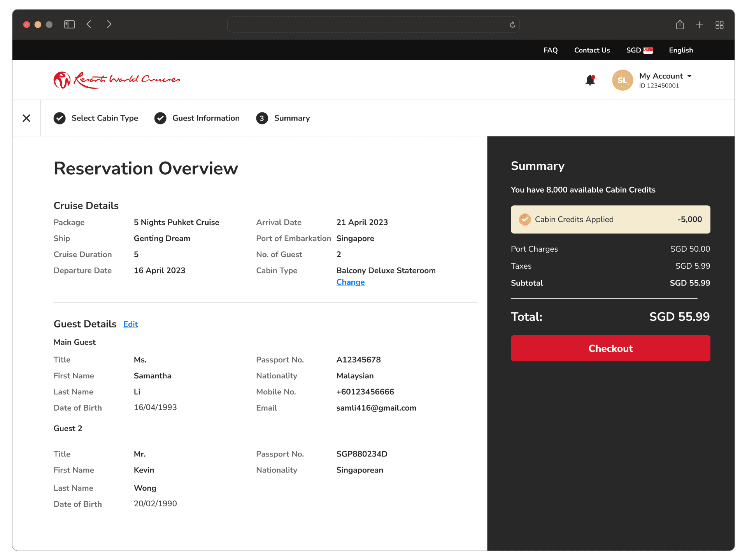This screenshot has width=747, height=560.
Task: Toggle the browser sidebar icon
Action: [x=69, y=24]
